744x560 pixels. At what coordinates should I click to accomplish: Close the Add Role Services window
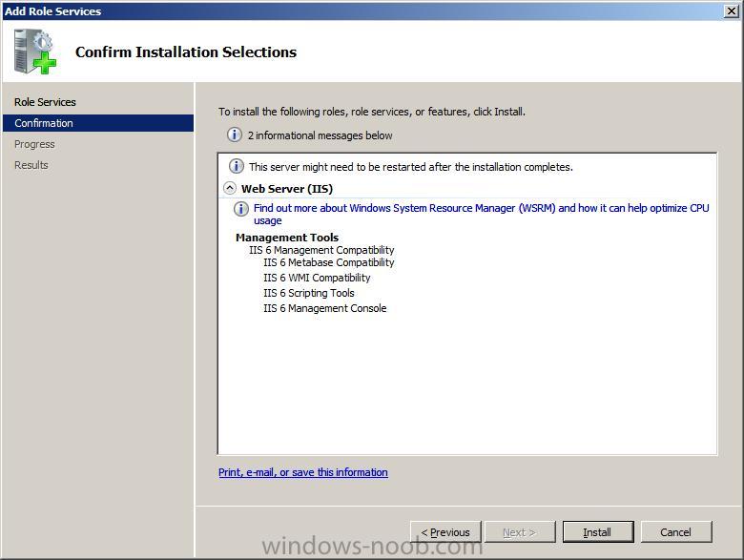732,10
